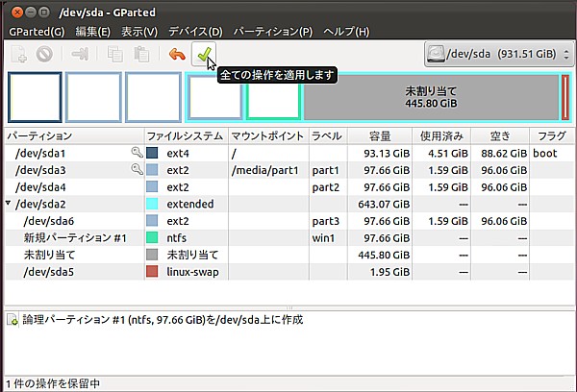Select the /dev/sda4 row
The image size is (577, 392).
[x=290, y=186]
